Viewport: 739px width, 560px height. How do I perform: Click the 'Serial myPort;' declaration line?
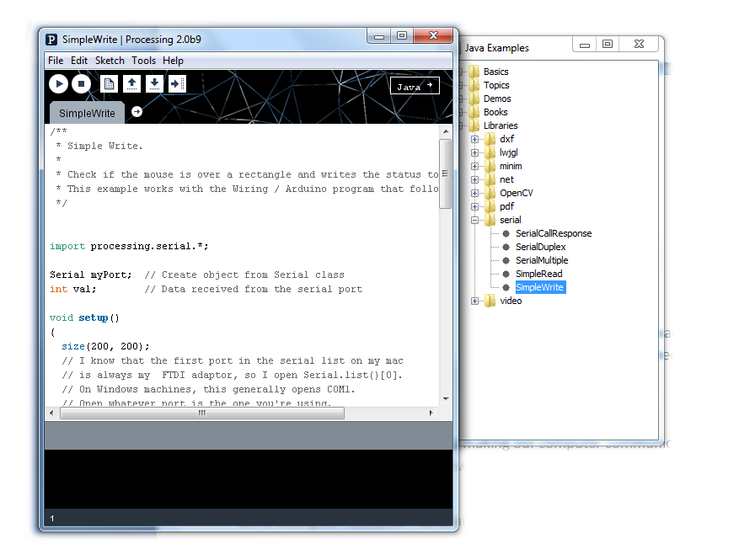pyautogui.click(x=91, y=275)
